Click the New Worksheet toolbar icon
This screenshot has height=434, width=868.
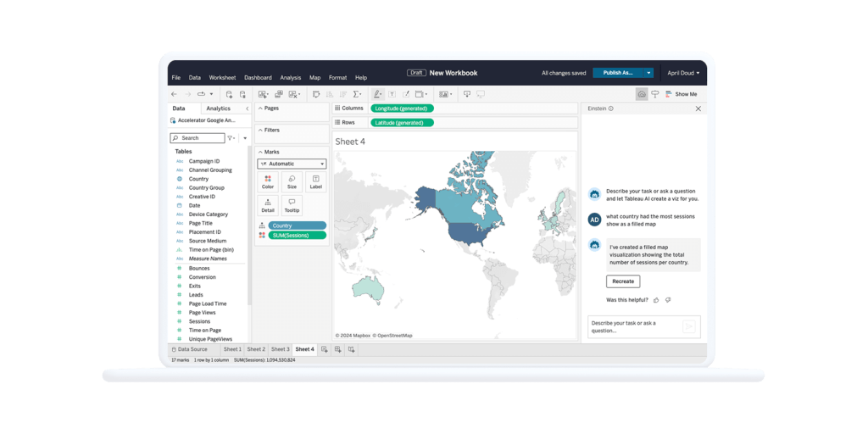[263, 94]
